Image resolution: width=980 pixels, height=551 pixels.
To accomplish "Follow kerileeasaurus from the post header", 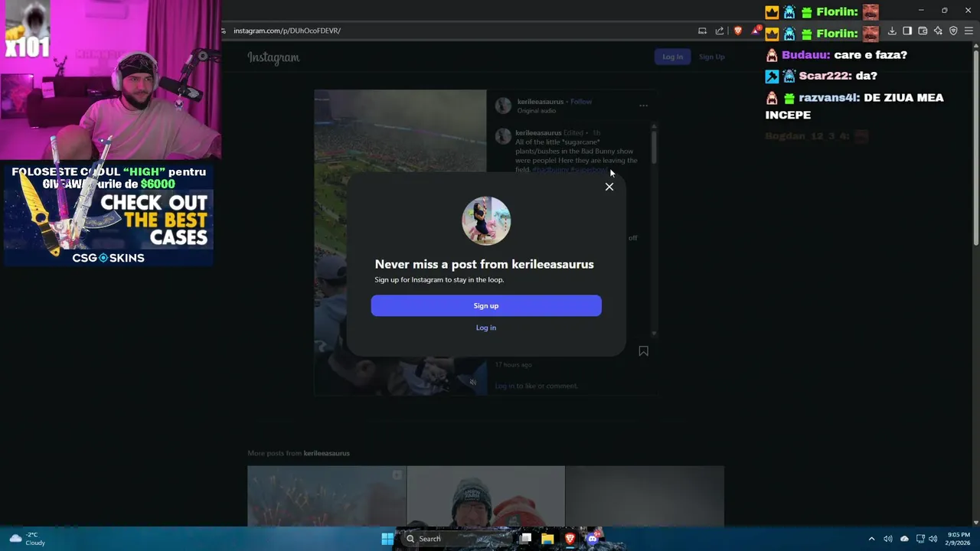I will pos(581,102).
